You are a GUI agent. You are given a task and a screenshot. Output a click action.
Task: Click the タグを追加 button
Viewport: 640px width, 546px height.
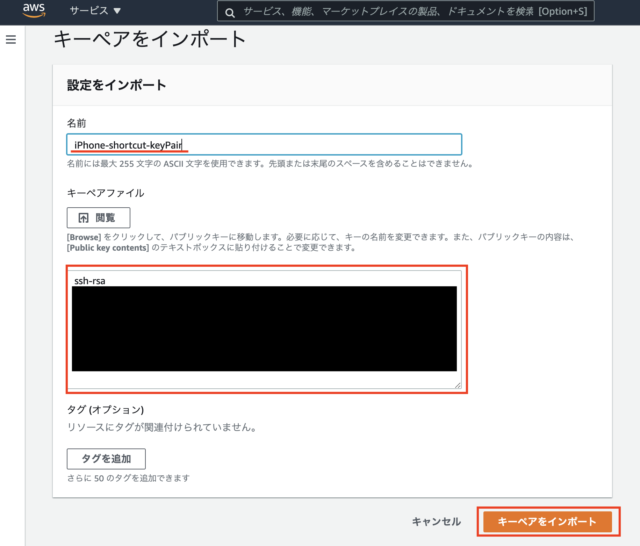pos(106,459)
